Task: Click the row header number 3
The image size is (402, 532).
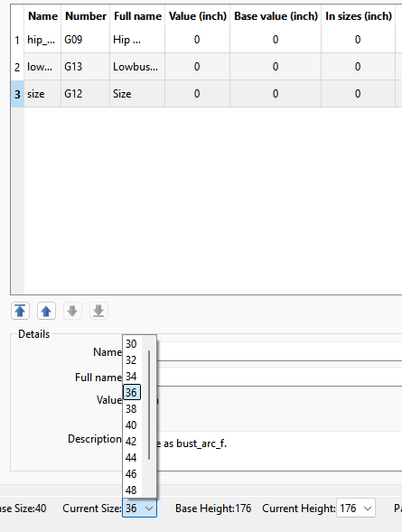Action: click(17, 94)
